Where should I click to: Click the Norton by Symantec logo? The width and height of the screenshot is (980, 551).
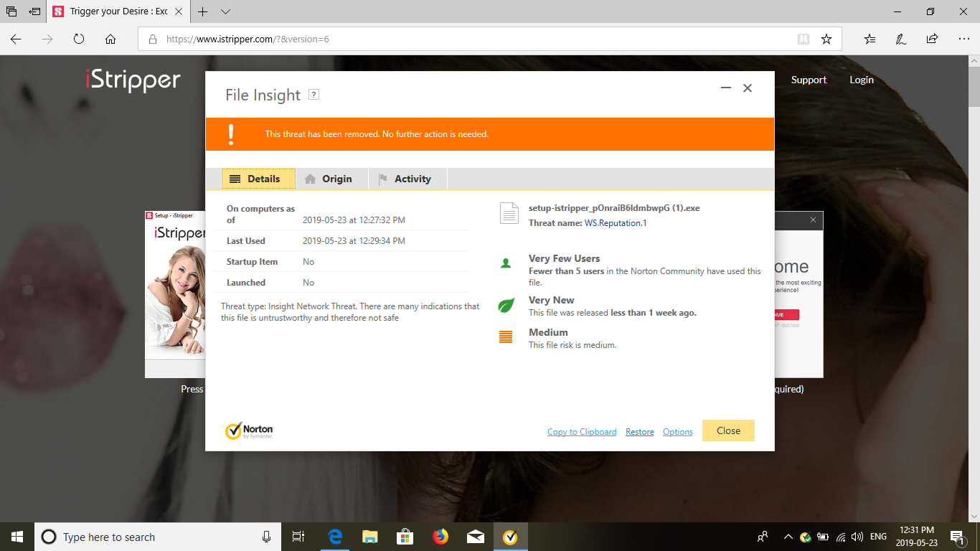(249, 430)
